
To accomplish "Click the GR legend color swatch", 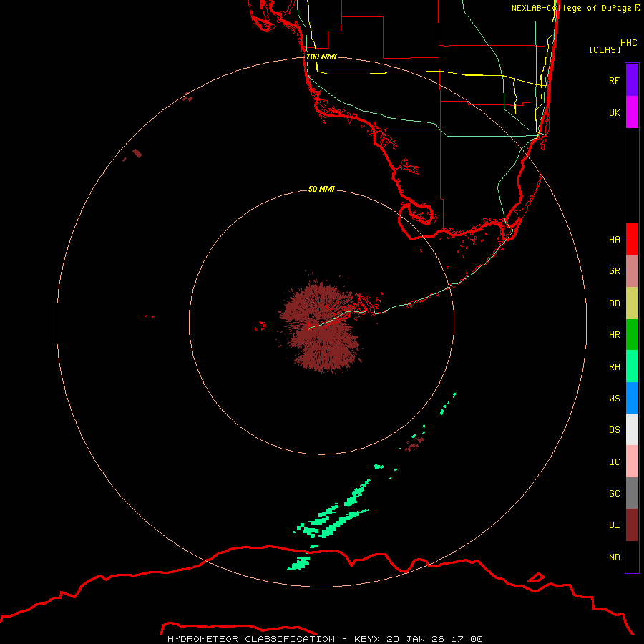I will 632,271.
